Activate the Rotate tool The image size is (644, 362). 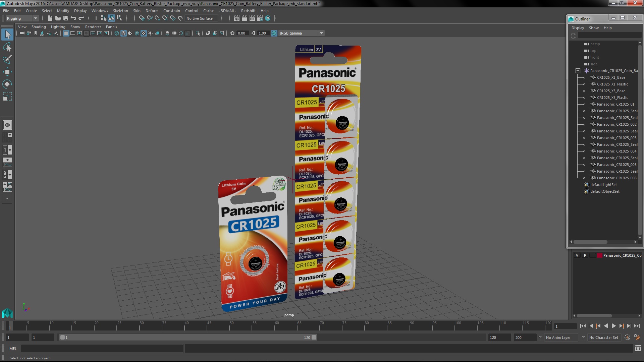point(7,84)
